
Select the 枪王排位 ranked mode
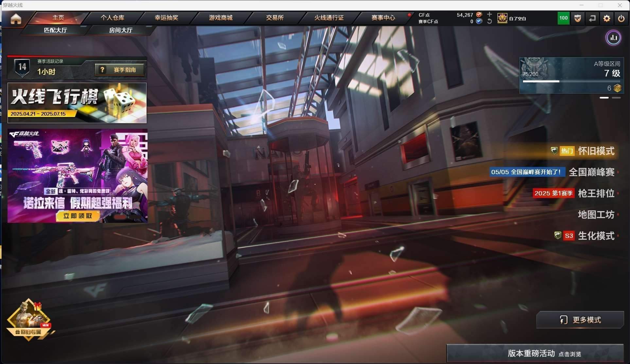[x=596, y=193]
